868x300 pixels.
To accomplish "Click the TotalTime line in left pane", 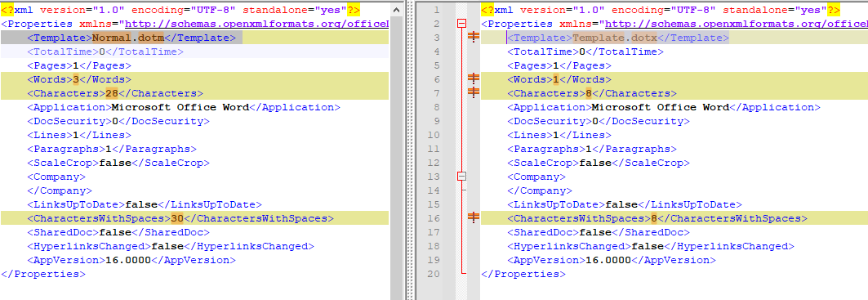I will point(105,51).
